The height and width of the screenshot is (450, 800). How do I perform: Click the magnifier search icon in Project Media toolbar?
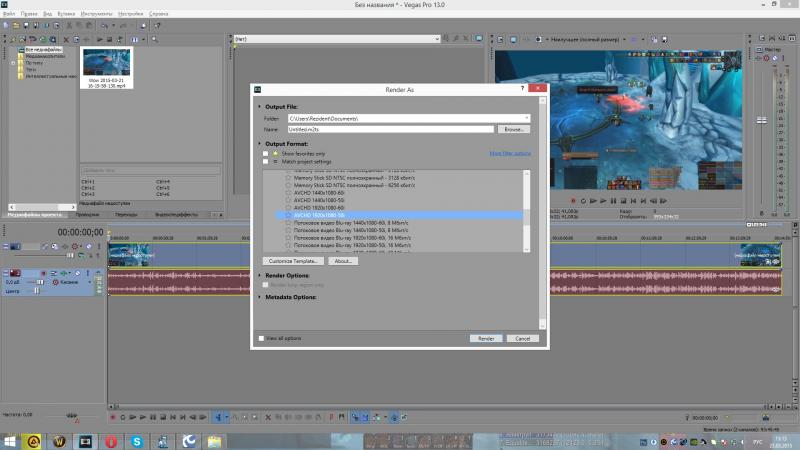point(155,39)
